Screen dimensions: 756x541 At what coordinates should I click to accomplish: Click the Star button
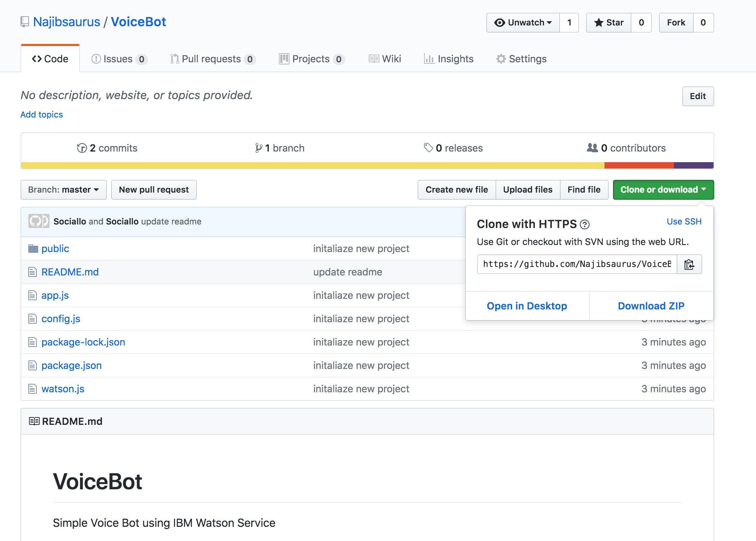[609, 23]
